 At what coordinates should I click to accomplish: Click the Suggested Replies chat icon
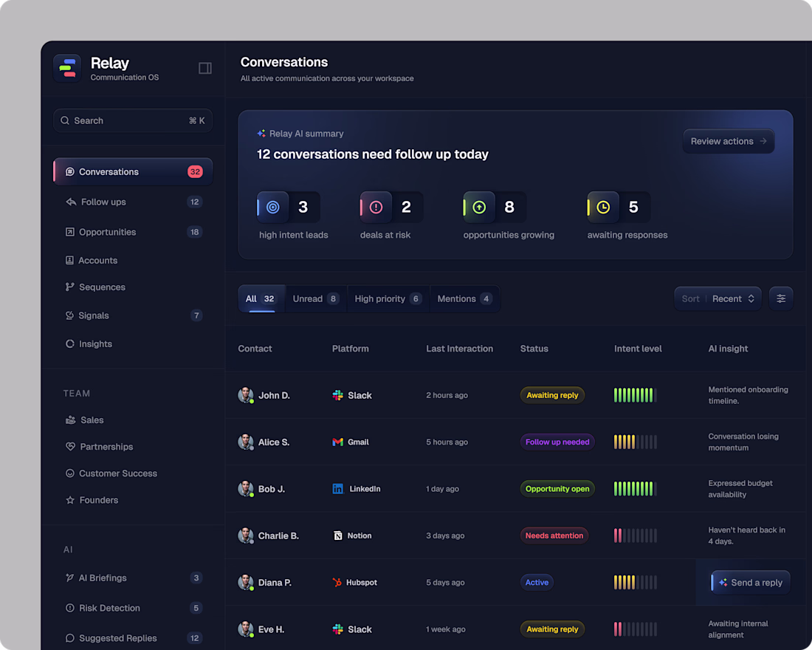(70, 637)
